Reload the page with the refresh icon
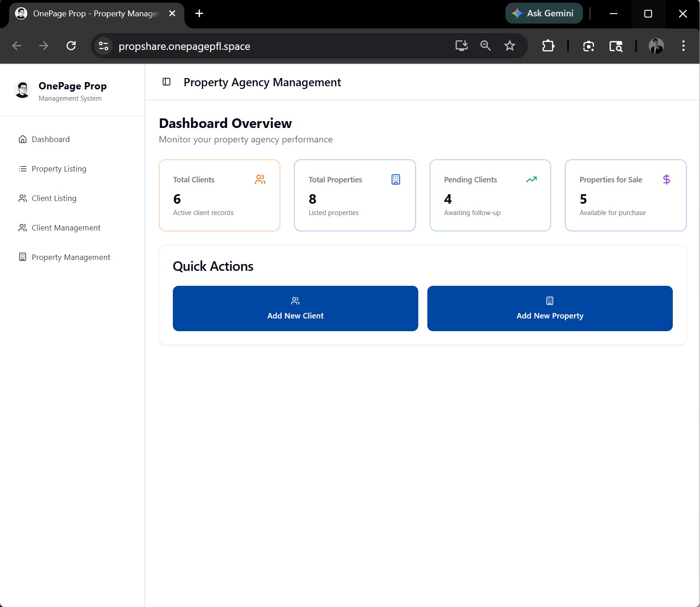Image resolution: width=700 pixels, height=607 pixels. [x=71, y=46]
